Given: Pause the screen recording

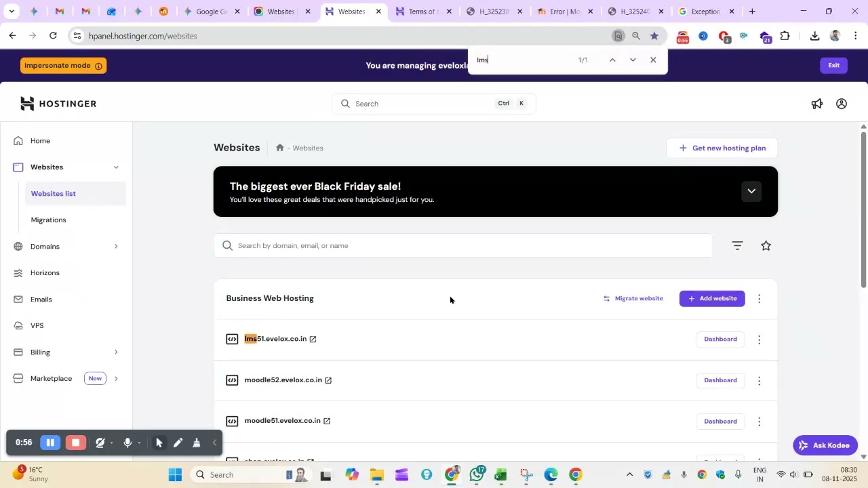Looking at the screenshot, I should pos(50,443).
